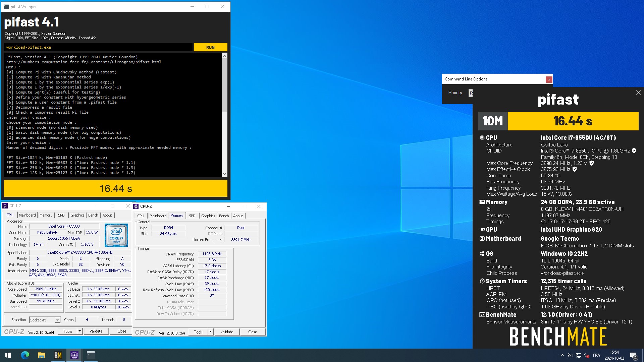Click Max Core Frequency verified shield icon
Screen dimensions: 644x362
[x=592, y=163]
